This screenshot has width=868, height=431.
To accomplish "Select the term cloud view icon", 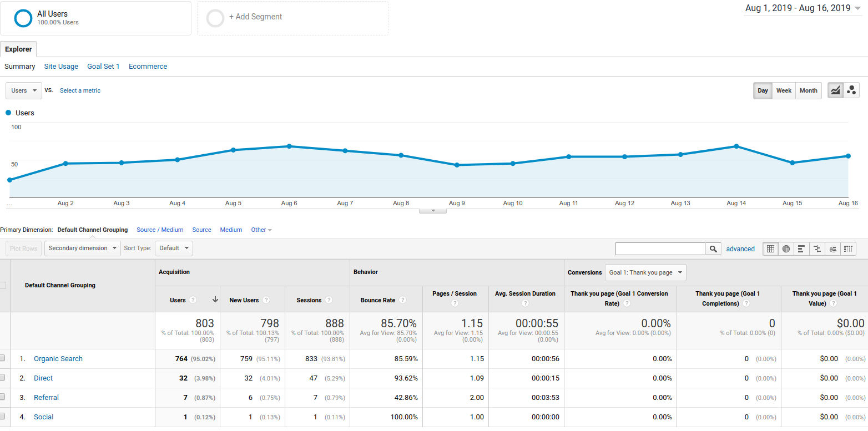I will [833, 249].
